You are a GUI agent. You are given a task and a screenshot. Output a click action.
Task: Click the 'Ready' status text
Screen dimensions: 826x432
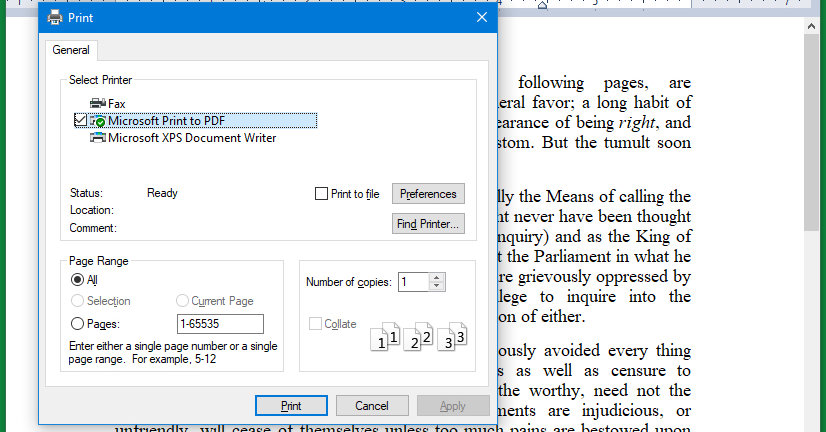tap(162, 193)
